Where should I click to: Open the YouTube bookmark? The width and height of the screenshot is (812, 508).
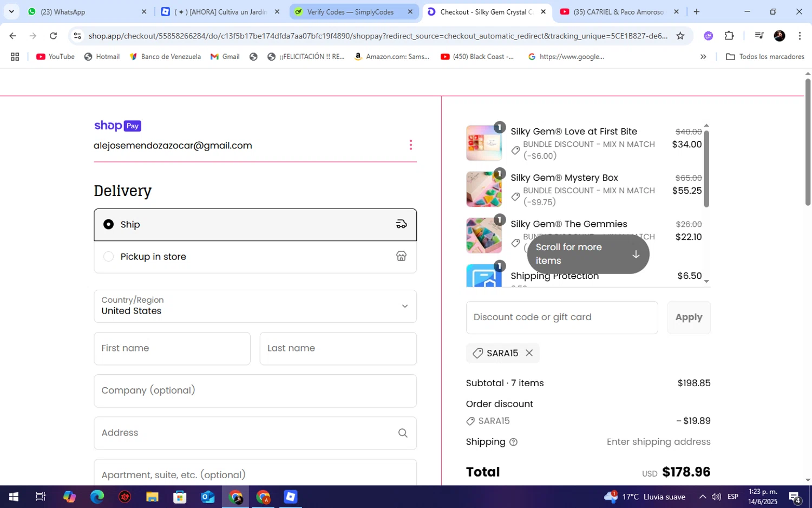pyautogui.click(x=55, y=56)
